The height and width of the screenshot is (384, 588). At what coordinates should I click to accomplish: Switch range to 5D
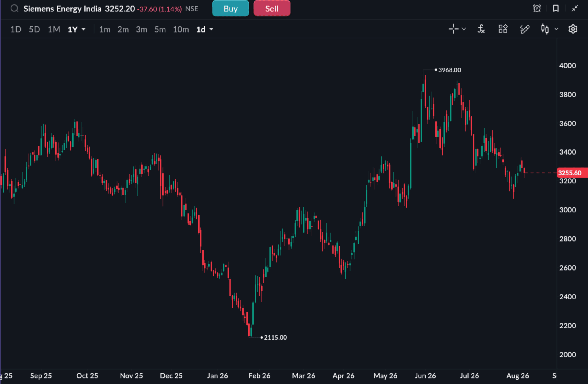[x=34, y=29]
